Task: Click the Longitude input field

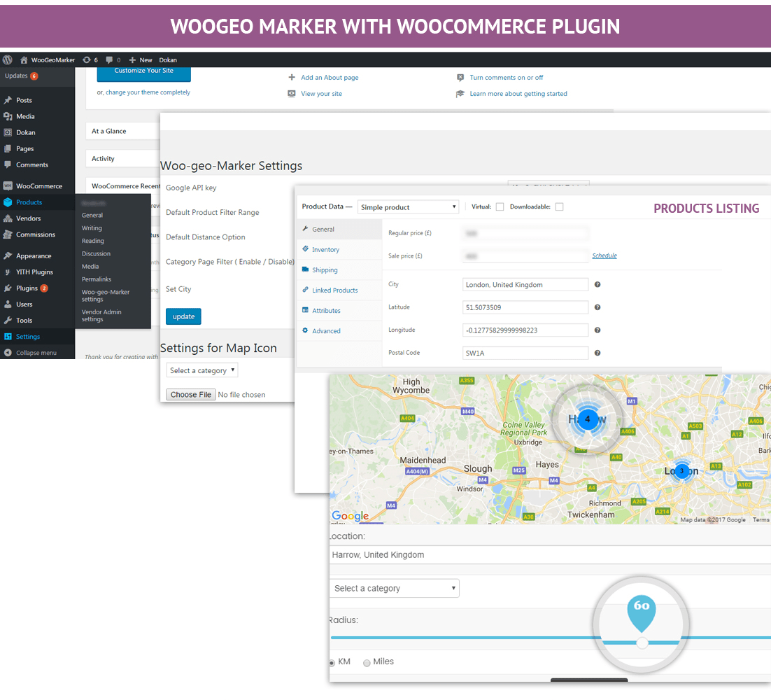Action: [x=525, y=330]
